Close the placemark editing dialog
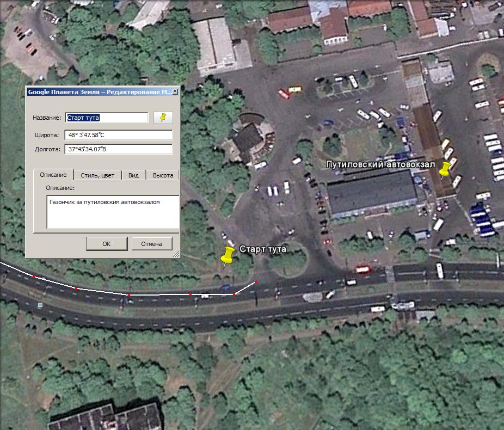 [175, 92]
